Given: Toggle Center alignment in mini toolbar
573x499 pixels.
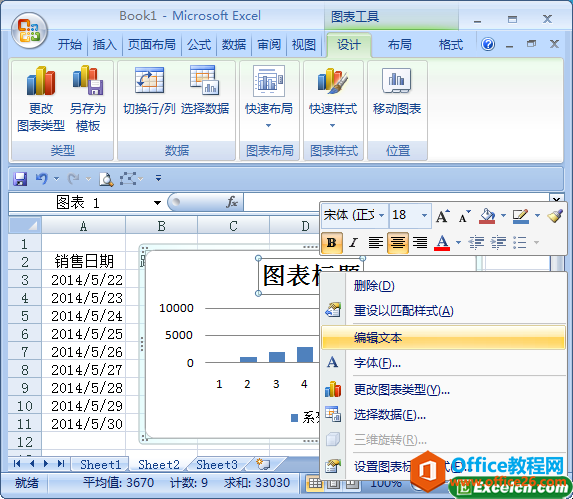Looking at the screenshot, I should coord(398,243).
